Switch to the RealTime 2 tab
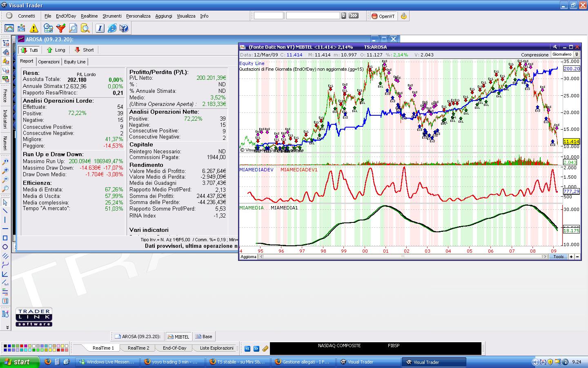Screen dimensions: 588x368 [138, 348]
